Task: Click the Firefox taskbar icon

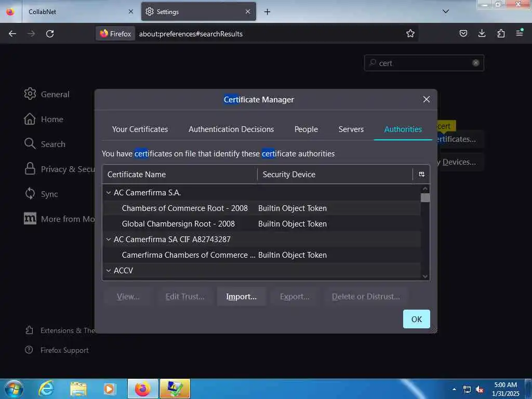Action: 143,389
